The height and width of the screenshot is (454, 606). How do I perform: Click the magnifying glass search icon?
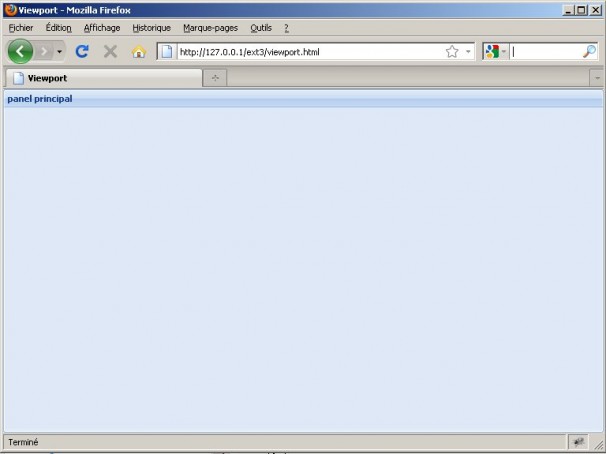coord(589,51)
